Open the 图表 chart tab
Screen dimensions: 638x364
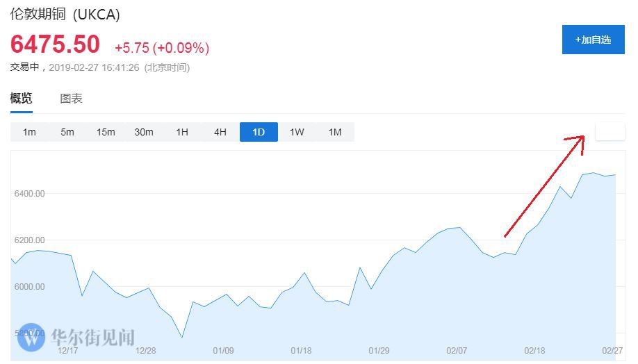pos(71,99)
